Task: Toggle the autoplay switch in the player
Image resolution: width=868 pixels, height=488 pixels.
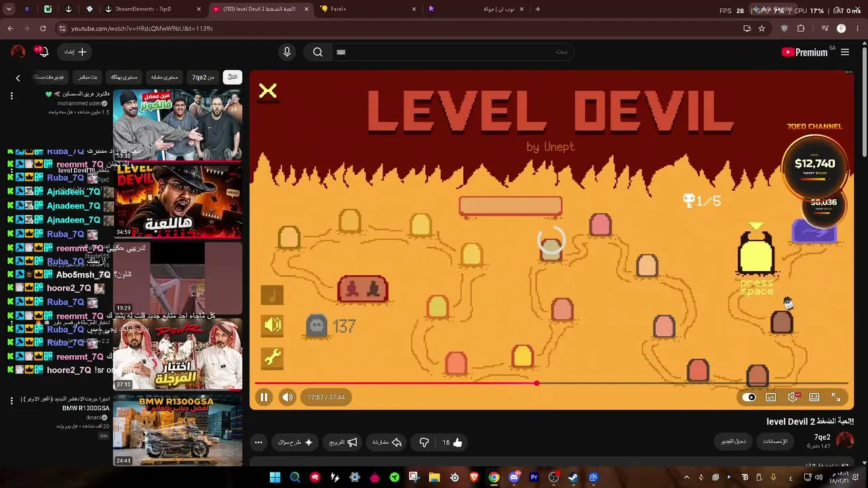Action: pos(749,397)
